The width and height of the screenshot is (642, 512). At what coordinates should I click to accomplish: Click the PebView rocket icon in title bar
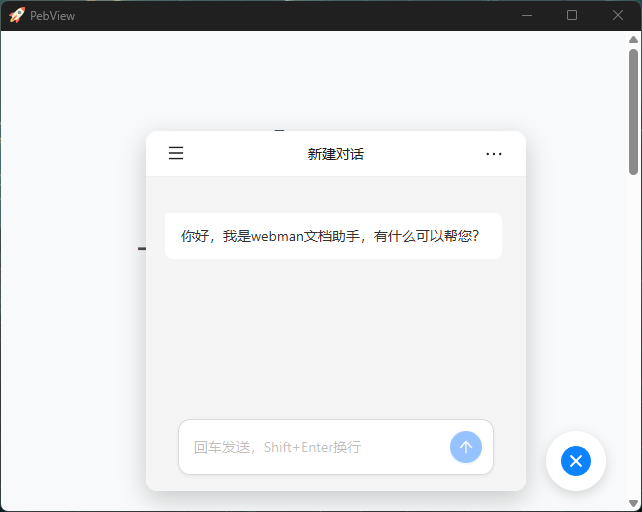point(16,15)
